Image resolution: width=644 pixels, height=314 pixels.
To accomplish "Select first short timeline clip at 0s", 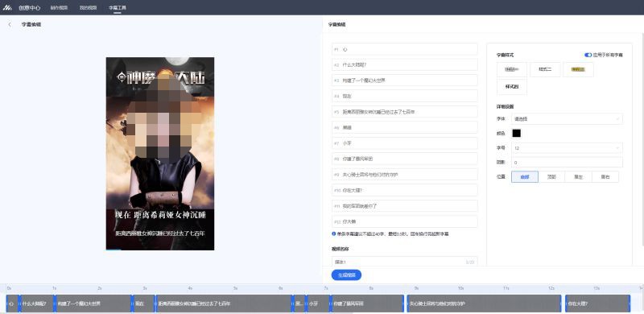I will point(12,304).
